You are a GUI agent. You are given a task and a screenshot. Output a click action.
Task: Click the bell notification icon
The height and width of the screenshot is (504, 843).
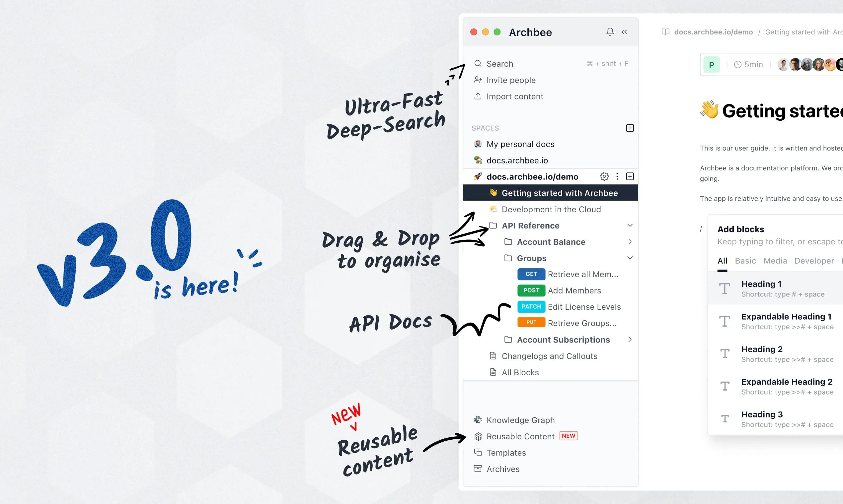click(x=610, y=32)
